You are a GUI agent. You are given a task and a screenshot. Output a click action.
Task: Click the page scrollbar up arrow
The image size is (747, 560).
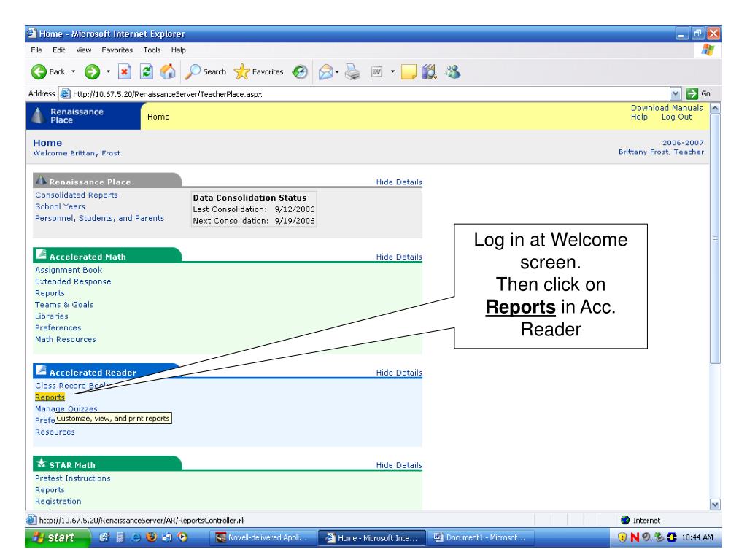click(x=715, y=108)
